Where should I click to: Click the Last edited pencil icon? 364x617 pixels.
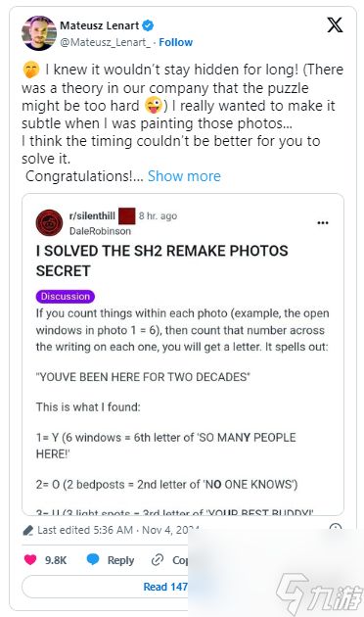(28, 531)
